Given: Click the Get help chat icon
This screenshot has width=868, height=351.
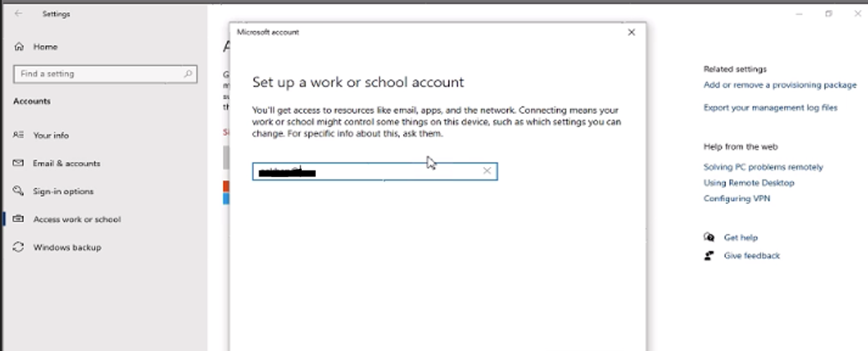Looking at the screenshot, I should pyautogui.click(x=709, y=237).
